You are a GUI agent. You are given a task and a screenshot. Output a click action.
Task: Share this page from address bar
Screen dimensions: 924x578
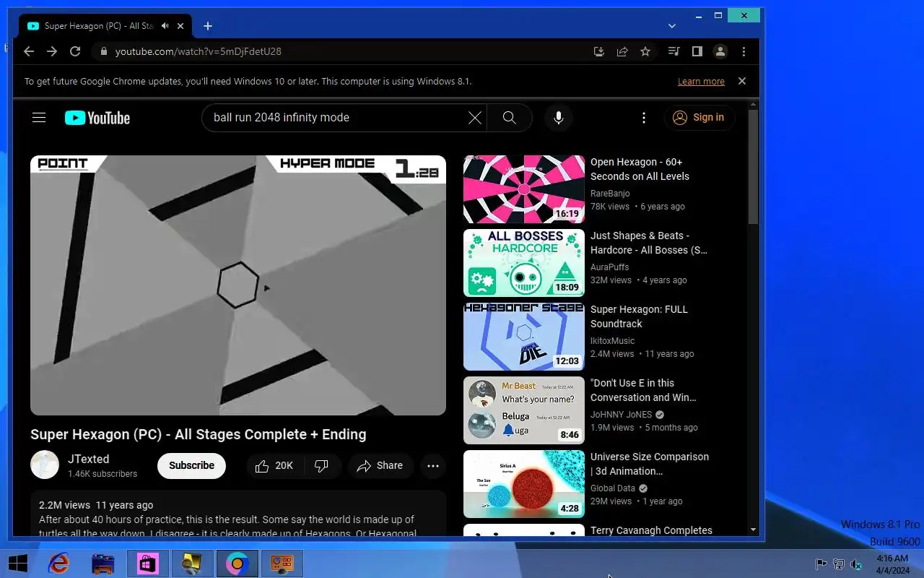coord(622,51)
